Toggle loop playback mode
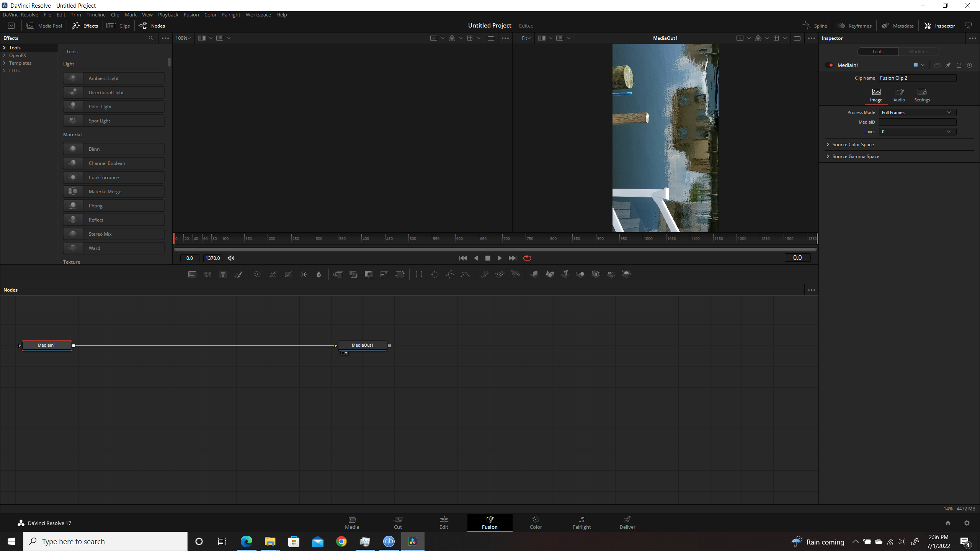The width and height of the screenshot is (980, 551). click(x=527, y=258)
